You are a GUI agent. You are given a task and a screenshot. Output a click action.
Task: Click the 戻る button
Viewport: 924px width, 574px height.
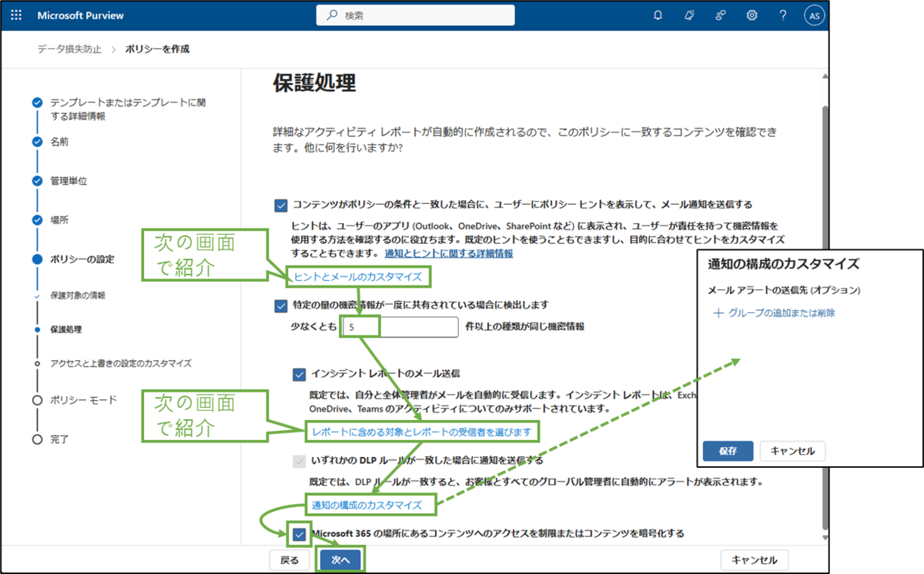[290, 560]
